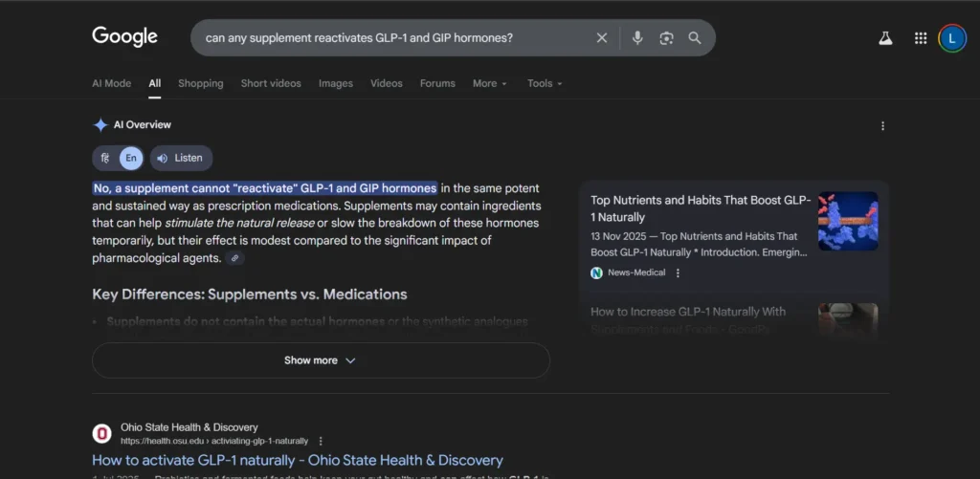Open the 'Top Nutrients and Habits' source card
The image size is (980, 479).
[701, 208]
